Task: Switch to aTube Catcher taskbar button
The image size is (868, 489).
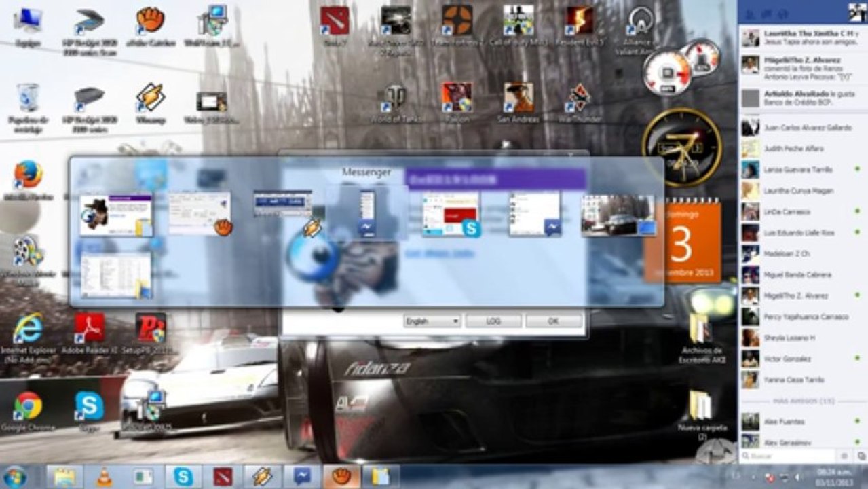Action: tap(341, 477)
